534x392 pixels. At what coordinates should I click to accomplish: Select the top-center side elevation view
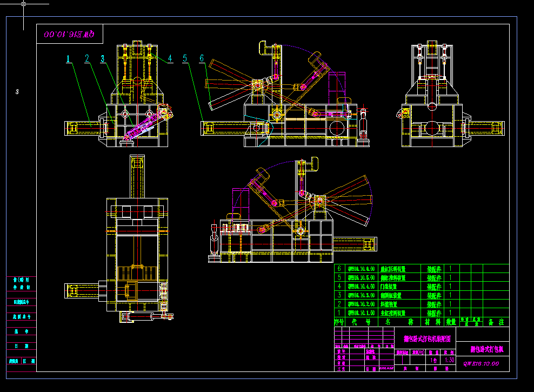[285, 94]
